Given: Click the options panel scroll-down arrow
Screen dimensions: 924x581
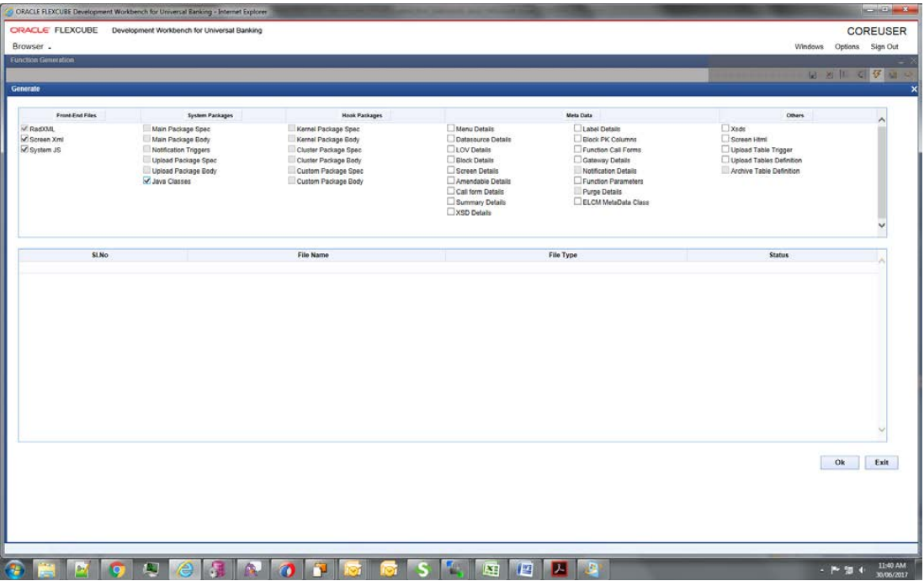Looking at the screenshot, I should click(882, 224).
